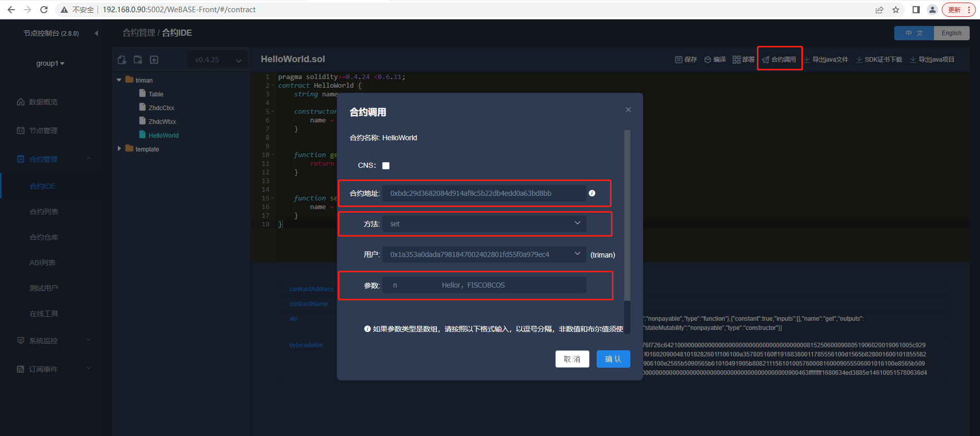Select 合约IDE in the sidebar

43,186
